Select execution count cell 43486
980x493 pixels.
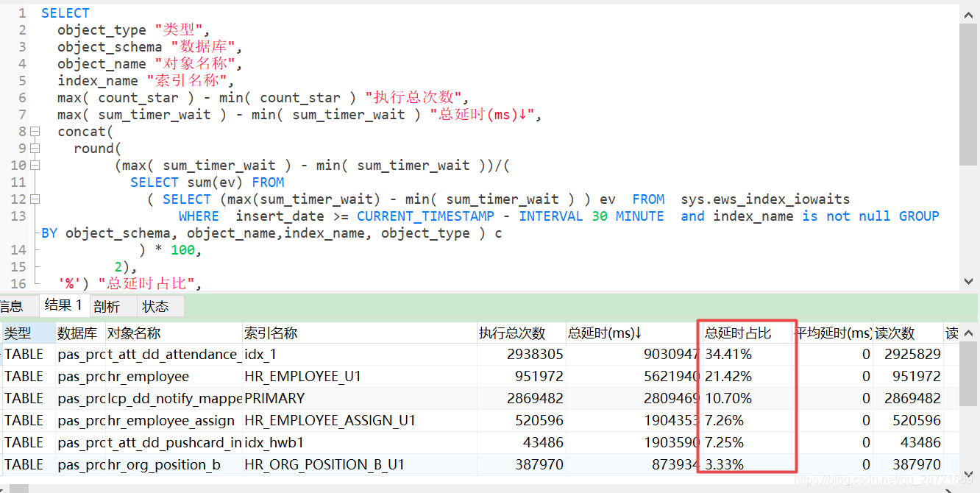522,443
